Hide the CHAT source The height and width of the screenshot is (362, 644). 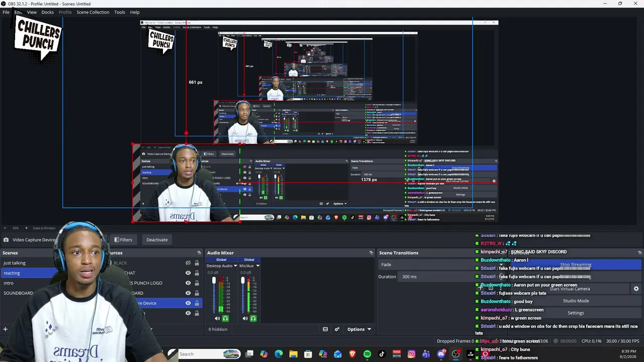[x=188, y=273]
